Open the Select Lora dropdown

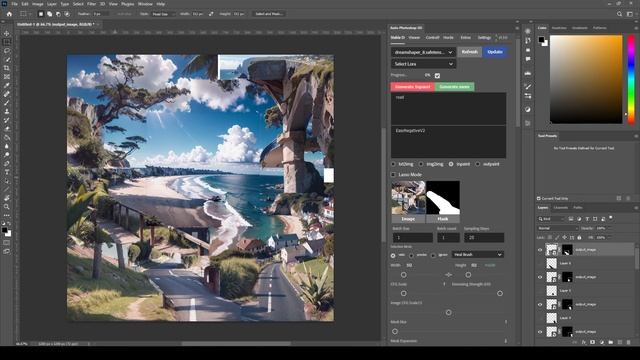tap(424, 64)
